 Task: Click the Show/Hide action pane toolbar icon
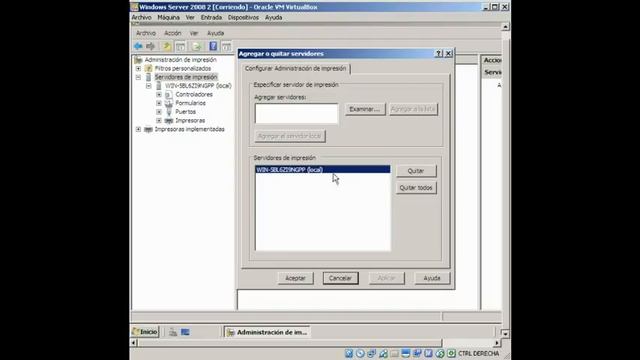(x=227, y=46)
